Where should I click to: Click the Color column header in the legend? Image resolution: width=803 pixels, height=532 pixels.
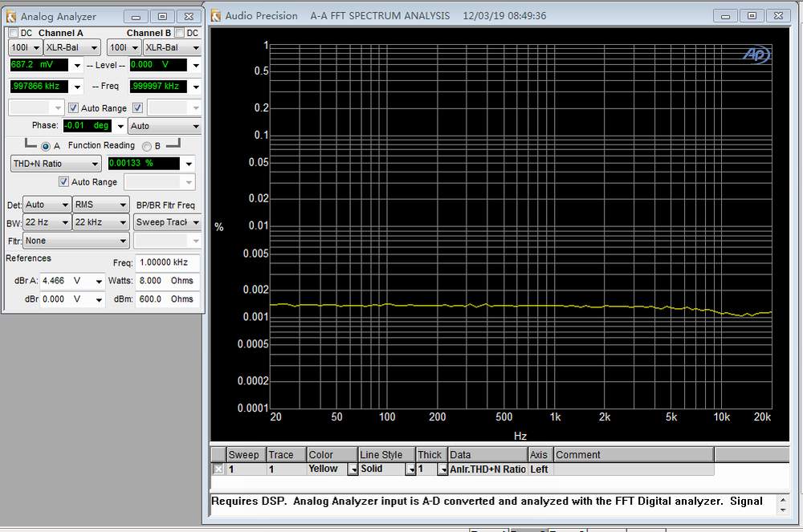[x=332, y=455]
